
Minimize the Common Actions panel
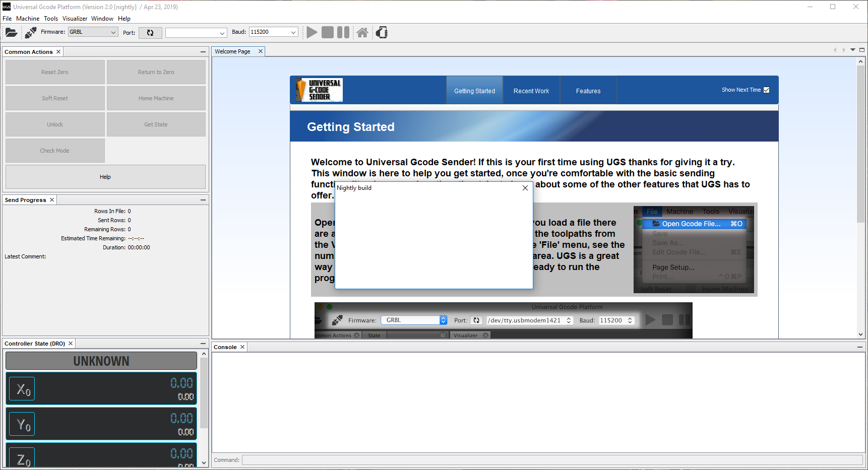tap(203, 52)
